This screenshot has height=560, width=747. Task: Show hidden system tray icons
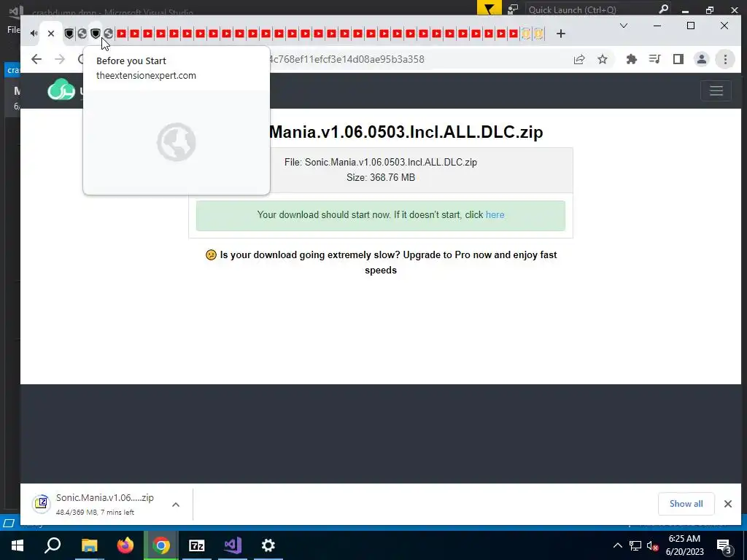click(617, 545)
